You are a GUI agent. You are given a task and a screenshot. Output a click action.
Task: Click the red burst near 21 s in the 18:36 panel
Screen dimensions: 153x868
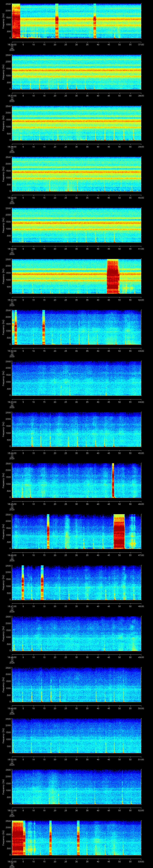(x=57, y=21)
